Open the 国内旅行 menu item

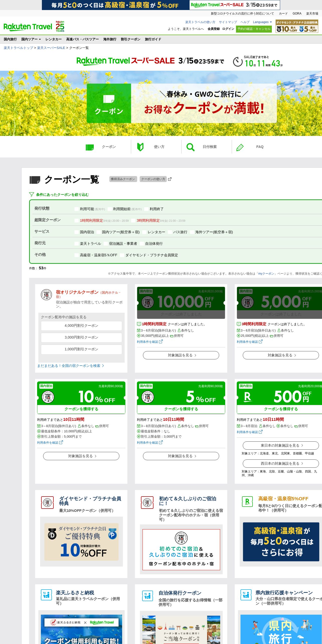click(10, 39)
